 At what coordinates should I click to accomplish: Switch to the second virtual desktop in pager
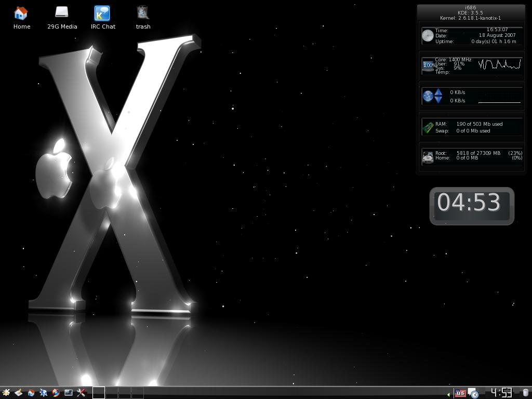pos(112,393)
